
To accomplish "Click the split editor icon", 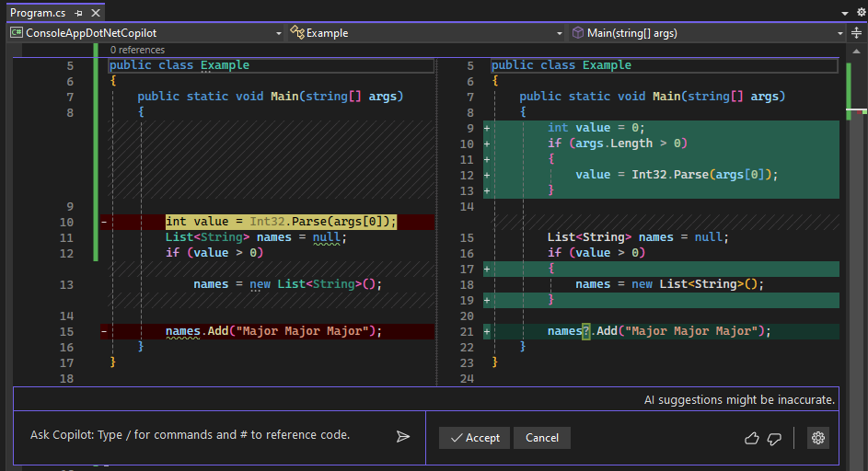I will [x=856, y=33].
